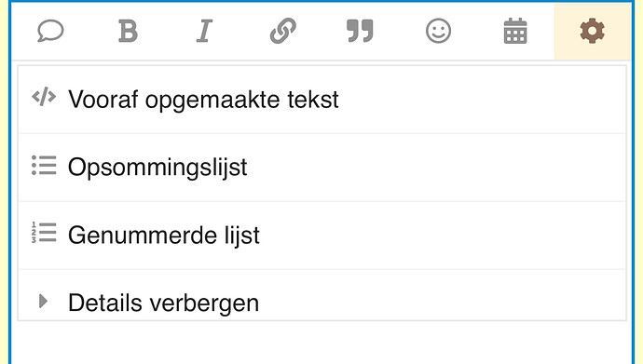Click the numbered list icon
The height and width of the screenshot is (364, 643).
44,233
